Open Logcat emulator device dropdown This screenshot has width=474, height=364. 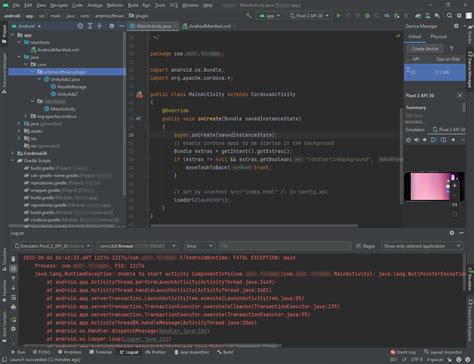[x=52, y=246]
